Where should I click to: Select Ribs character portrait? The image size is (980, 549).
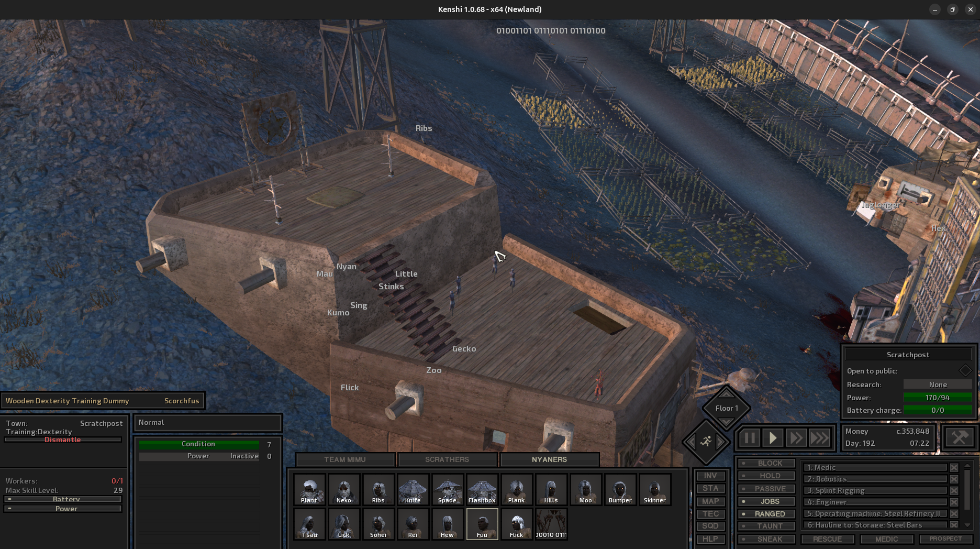pos(378,489)
